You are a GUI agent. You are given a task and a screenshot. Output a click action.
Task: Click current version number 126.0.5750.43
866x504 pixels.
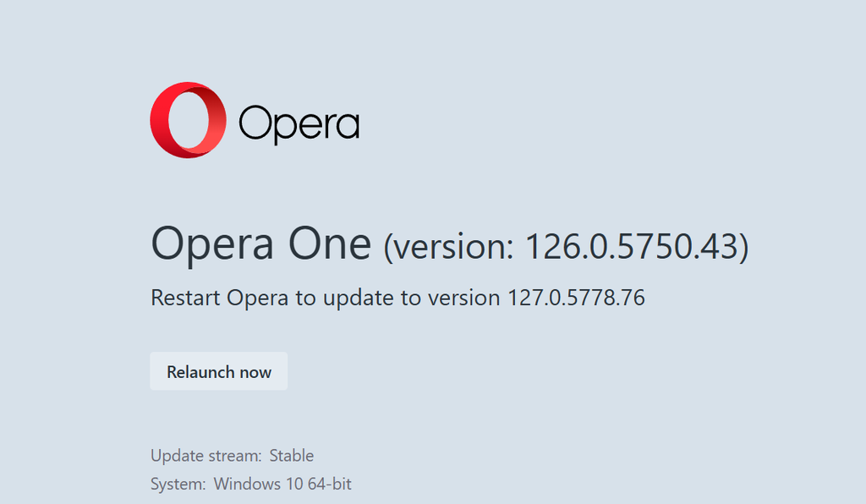tap(636, 246)
